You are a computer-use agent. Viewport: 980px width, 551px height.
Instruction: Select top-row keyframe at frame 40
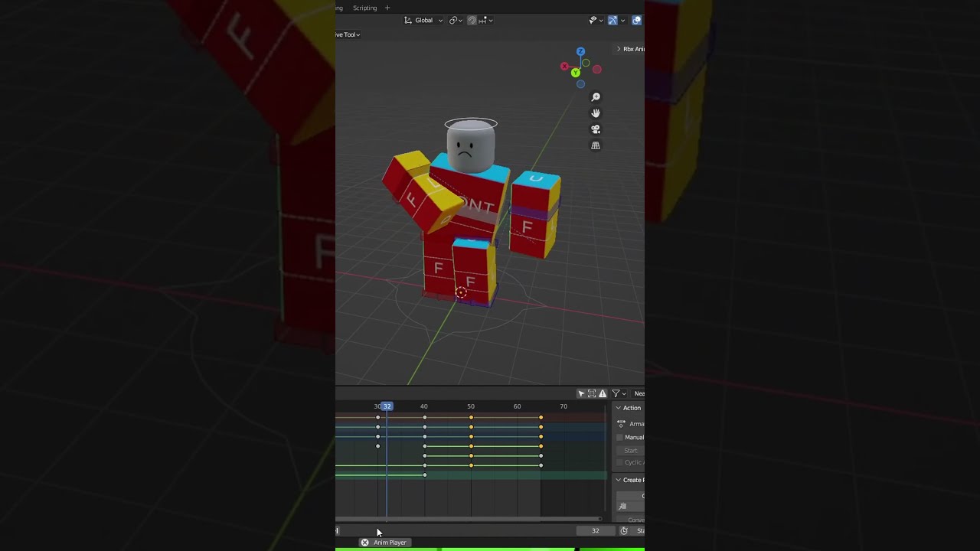click(x=425, y=417)
